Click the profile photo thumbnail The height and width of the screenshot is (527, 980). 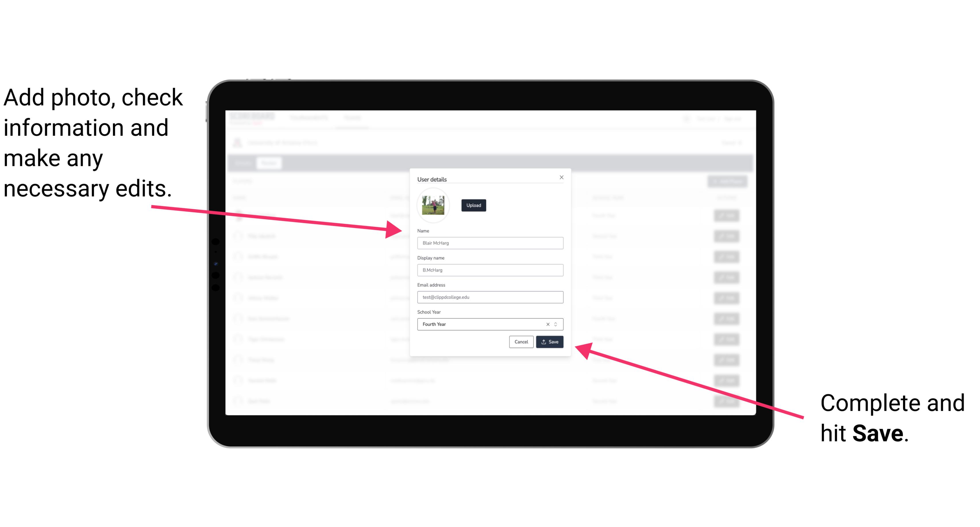point(433,205)
